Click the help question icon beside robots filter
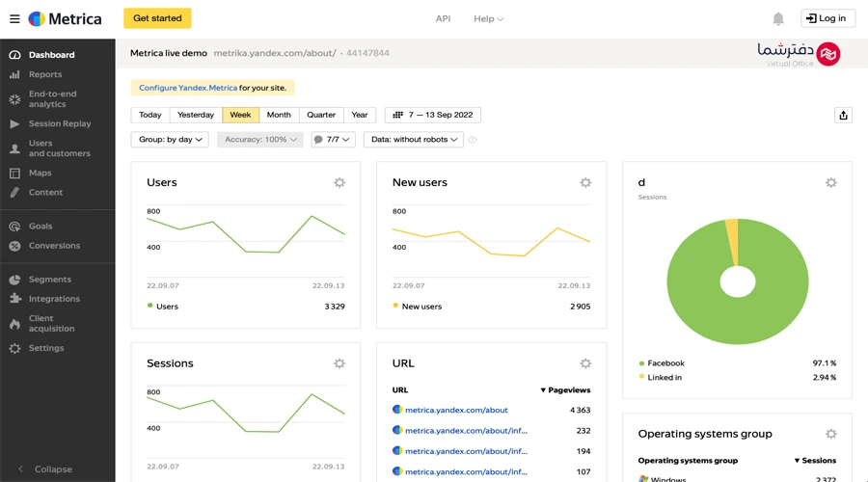This screenshot has width=868, height=482. [x=473, y=140]
